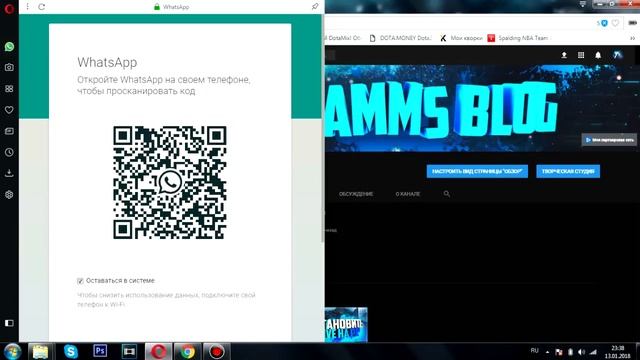The height and width of the screenshot is (360, 640).
Task: Open DOTA MONEY bookmark
Action: point(400,38)
